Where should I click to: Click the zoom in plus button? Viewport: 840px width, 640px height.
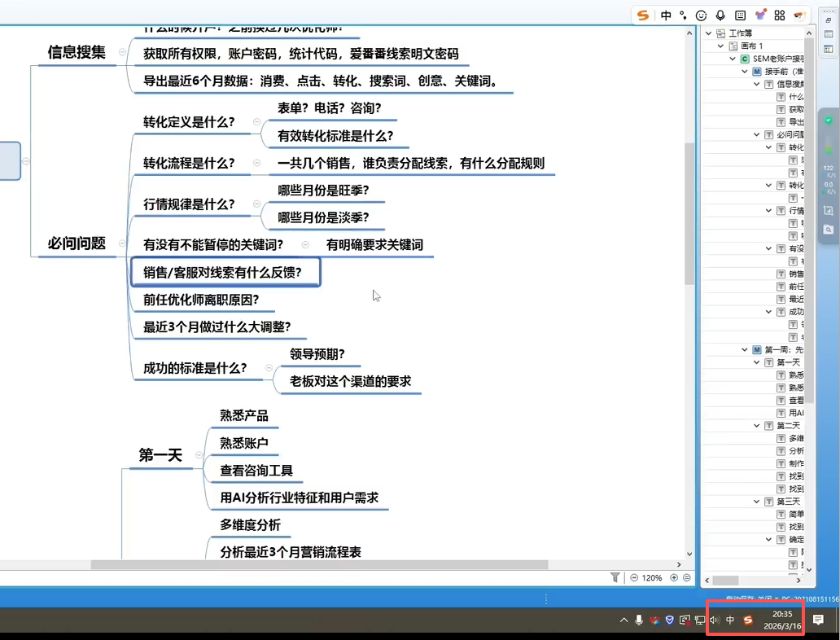click(673, 577)
